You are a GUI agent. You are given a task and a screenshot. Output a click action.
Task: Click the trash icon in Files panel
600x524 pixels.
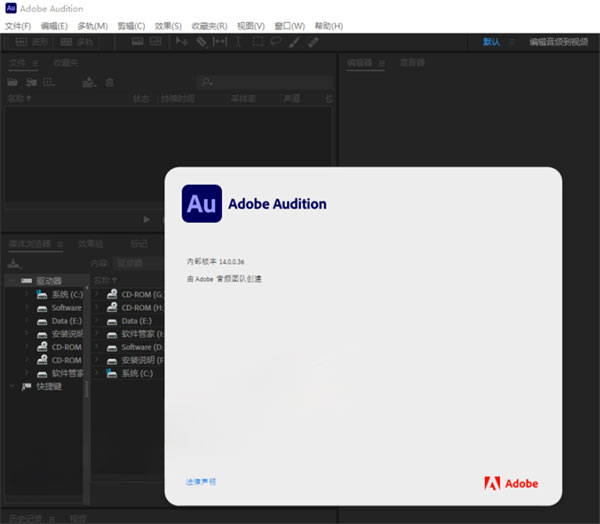pos(109,82)
